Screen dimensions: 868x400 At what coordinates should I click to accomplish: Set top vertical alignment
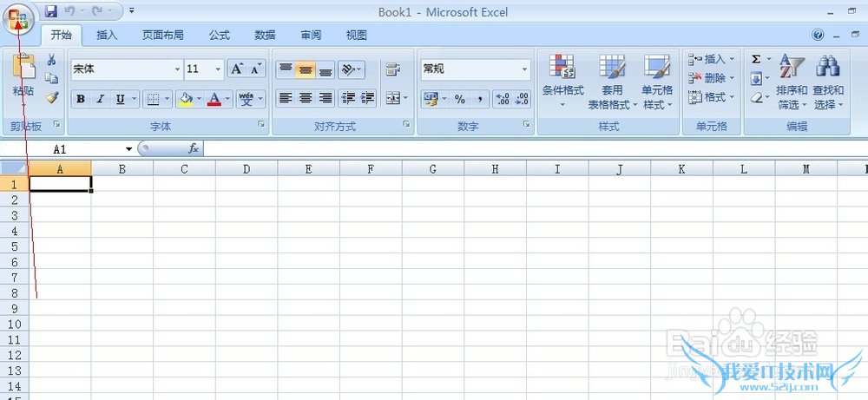(285, 69)
